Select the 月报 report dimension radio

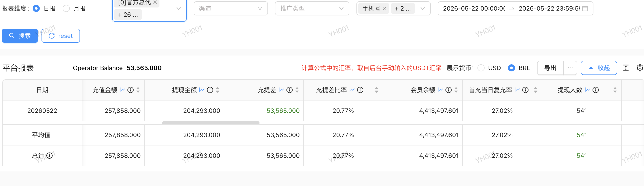click(x=66, y=8)
